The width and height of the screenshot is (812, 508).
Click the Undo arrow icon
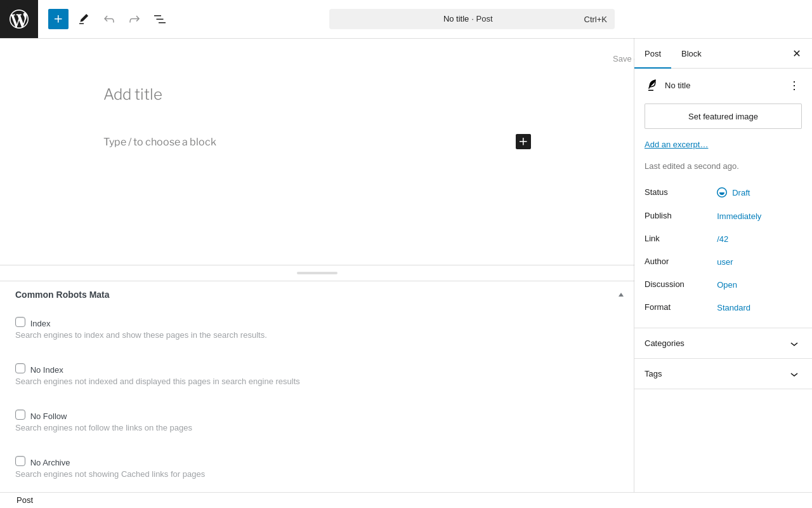tap(109, 19)
